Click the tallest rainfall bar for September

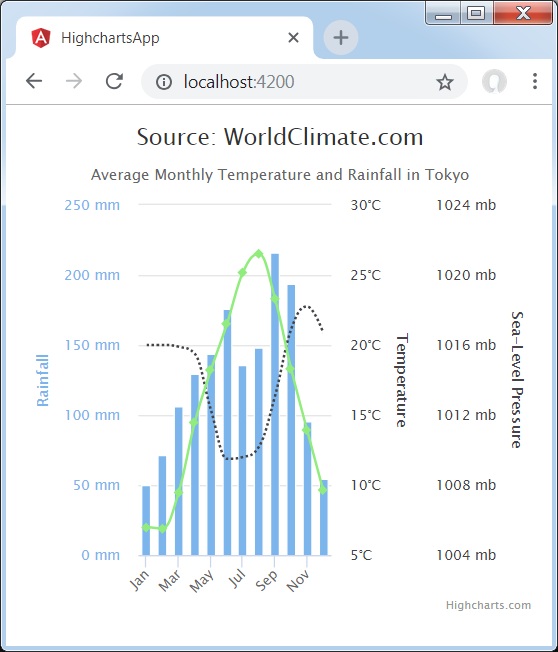[275, 404]
